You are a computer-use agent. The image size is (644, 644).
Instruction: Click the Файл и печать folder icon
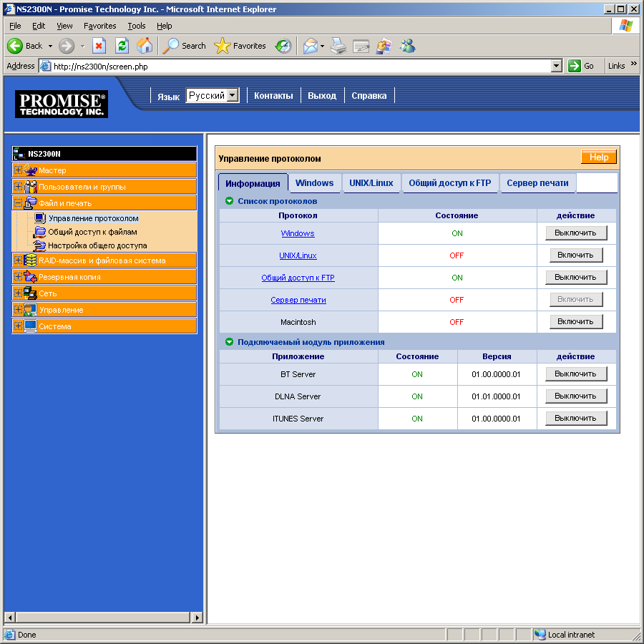30,203
